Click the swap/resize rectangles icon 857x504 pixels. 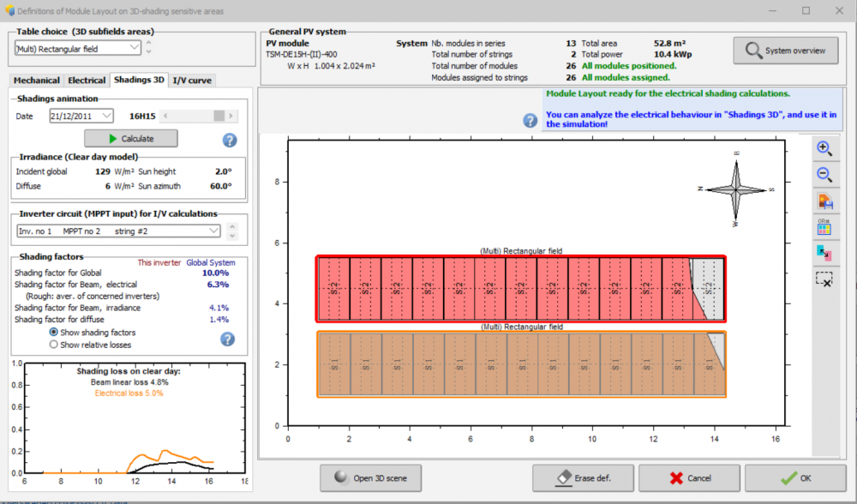point(824,253)
